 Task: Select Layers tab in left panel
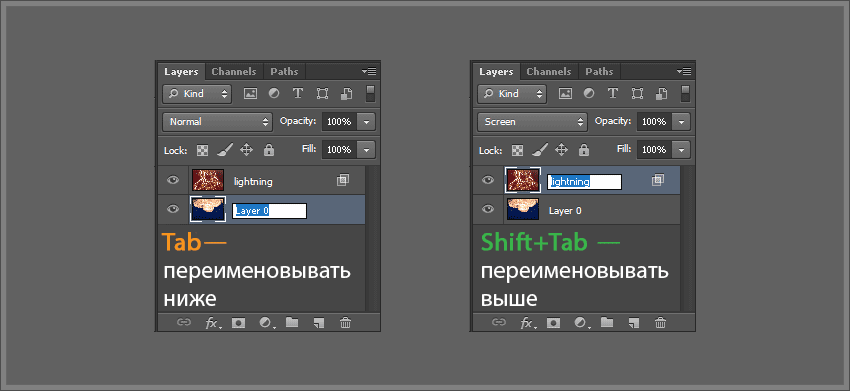pyautogui.click(x=181, y=72)
